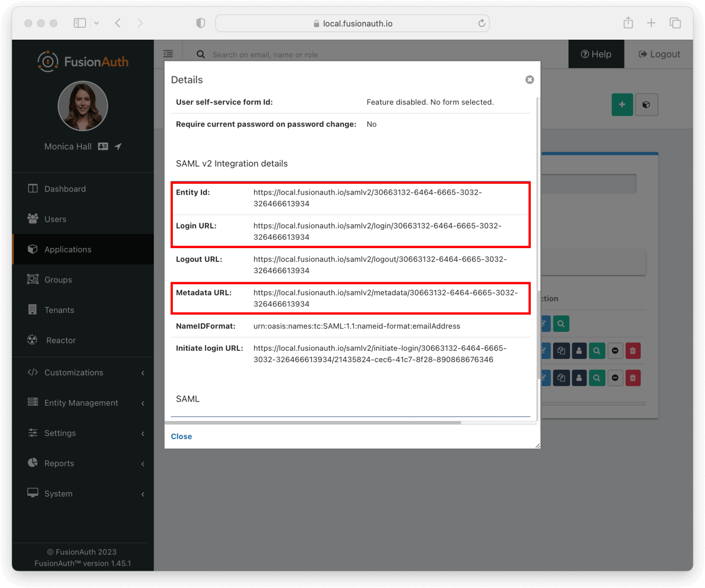The height and width of the screenshot is (588, 705).
Task: Click the Logout URL value
Action: pos(380,265)
